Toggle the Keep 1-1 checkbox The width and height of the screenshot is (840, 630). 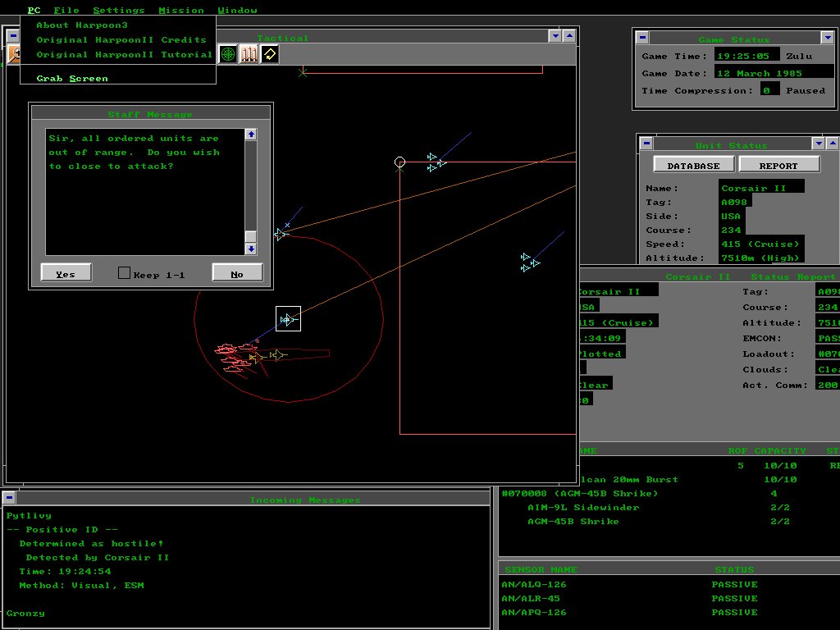(x=124, y=272)
